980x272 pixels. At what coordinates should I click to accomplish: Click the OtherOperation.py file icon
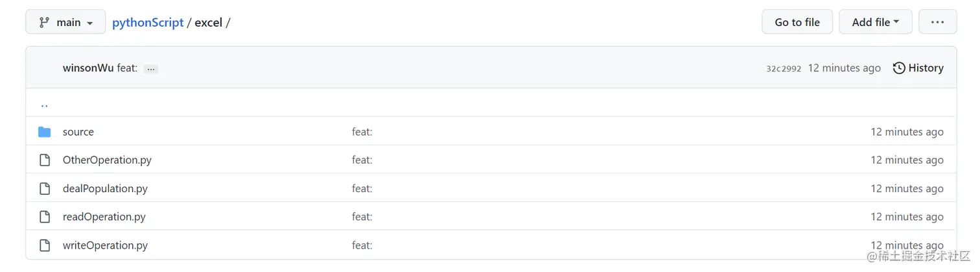tap(44, 160)
